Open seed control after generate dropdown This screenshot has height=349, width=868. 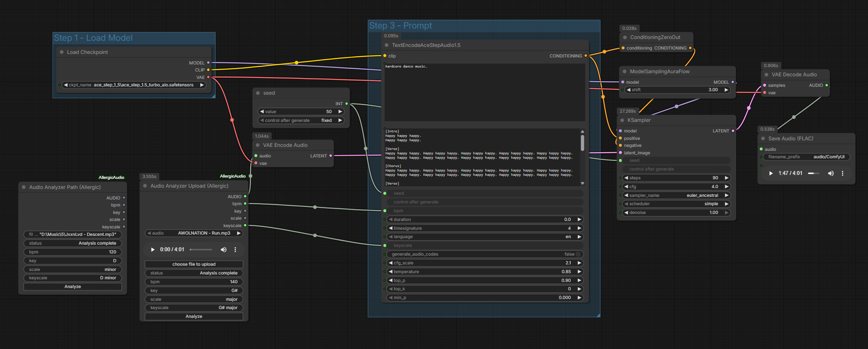(301, 121)
